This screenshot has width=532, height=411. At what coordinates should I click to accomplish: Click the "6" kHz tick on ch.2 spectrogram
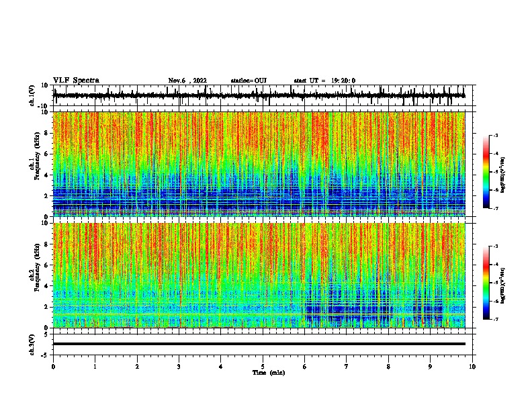(46, 265)
